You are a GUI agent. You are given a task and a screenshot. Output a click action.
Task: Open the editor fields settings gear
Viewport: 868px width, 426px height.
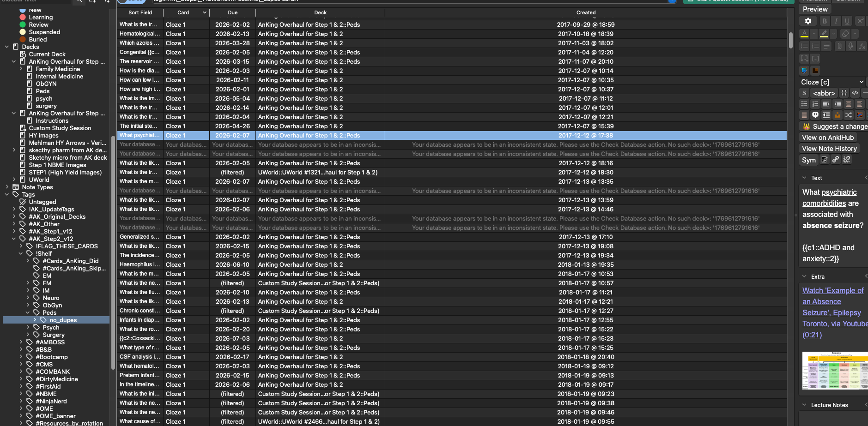pos(808,21)
